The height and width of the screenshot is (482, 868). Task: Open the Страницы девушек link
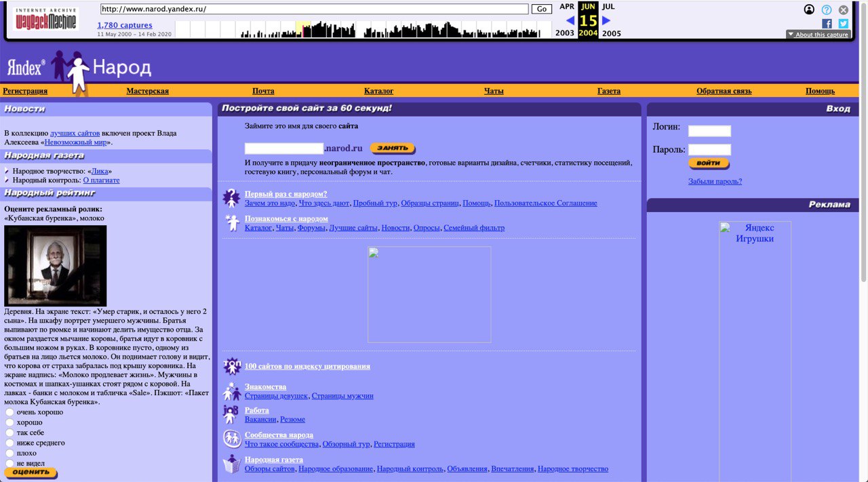(276, 396)
